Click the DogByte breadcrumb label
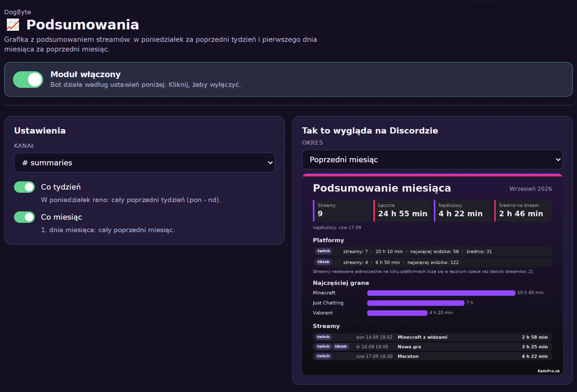This screenshot has width=577, height=392. point(18,12)
